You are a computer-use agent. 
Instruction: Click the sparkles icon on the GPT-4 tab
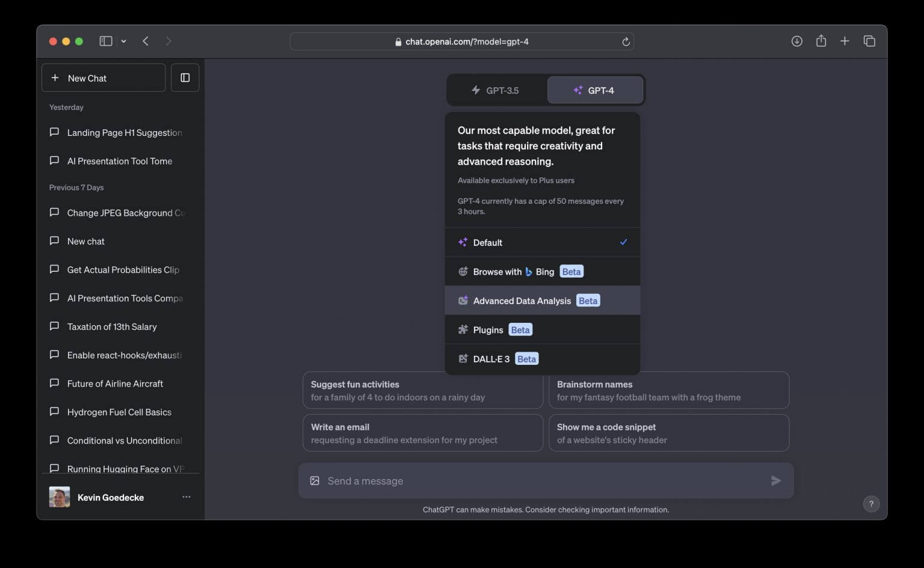coord(577,90)
